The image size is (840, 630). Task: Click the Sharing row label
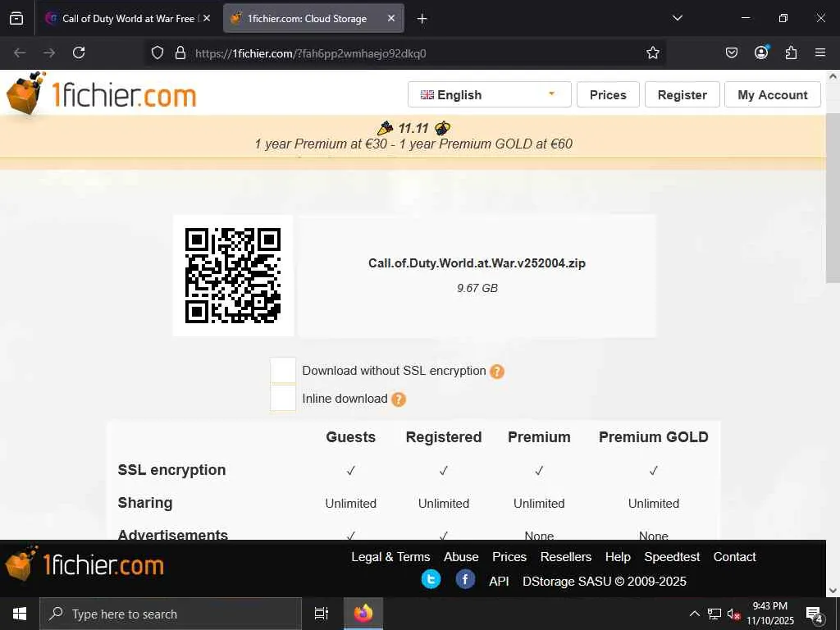tap(145, 503)
